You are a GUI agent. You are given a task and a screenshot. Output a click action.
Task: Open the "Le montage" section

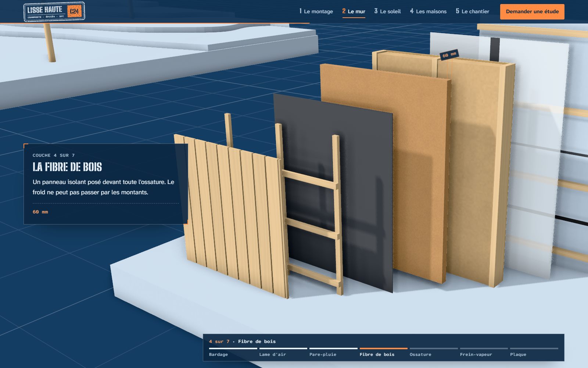[316, 11]
